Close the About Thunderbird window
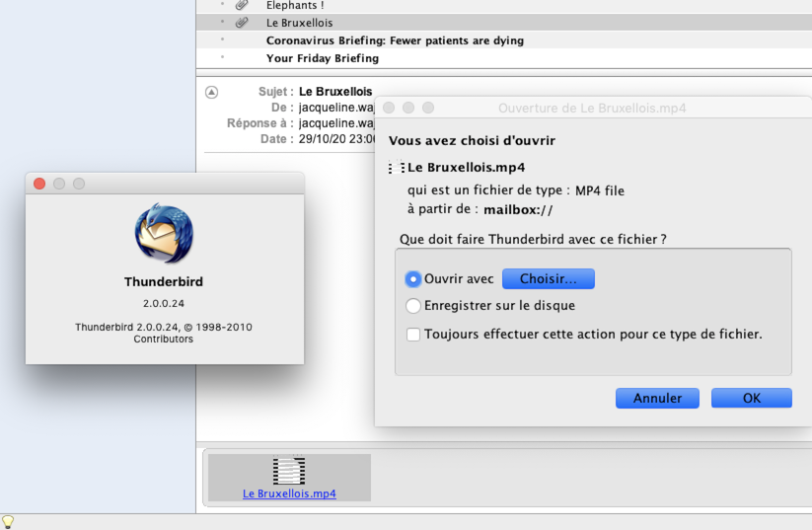This screenshot has width=812, height=530. tap(39, 184)
